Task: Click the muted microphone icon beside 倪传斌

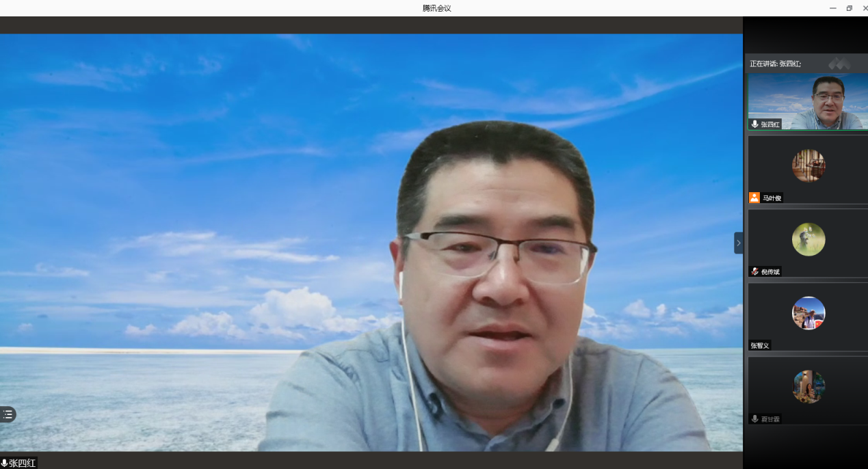Action: coord(754,271)
